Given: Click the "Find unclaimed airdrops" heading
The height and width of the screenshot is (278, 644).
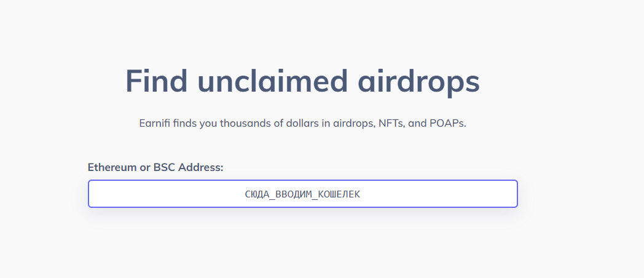Looking at the screenshot, I should point(302,81).
